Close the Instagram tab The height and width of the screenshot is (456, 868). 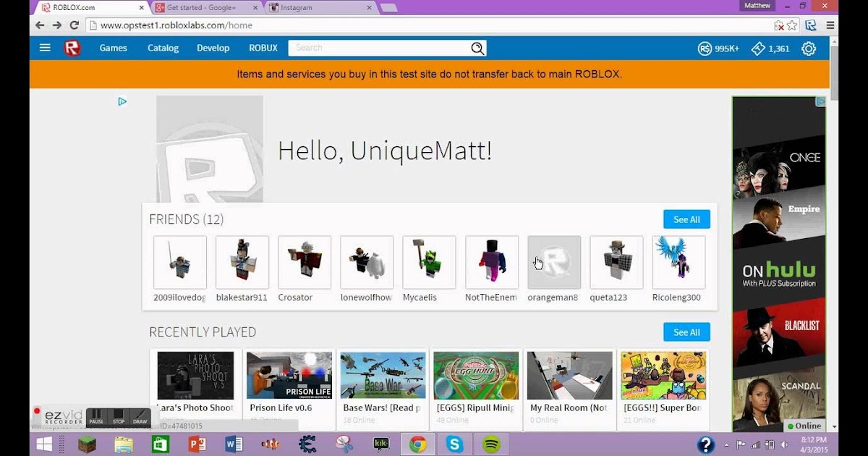coord(369,8)
